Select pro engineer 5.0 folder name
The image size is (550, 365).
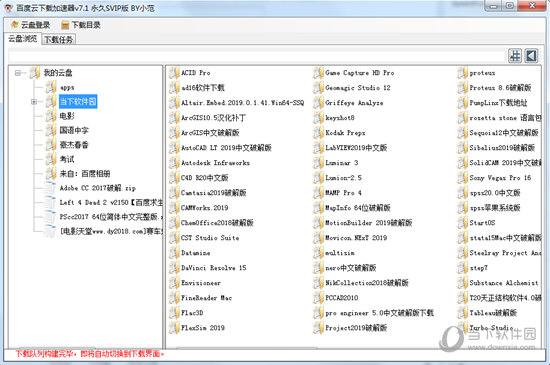pyautogui.click(x=380, y=313)
